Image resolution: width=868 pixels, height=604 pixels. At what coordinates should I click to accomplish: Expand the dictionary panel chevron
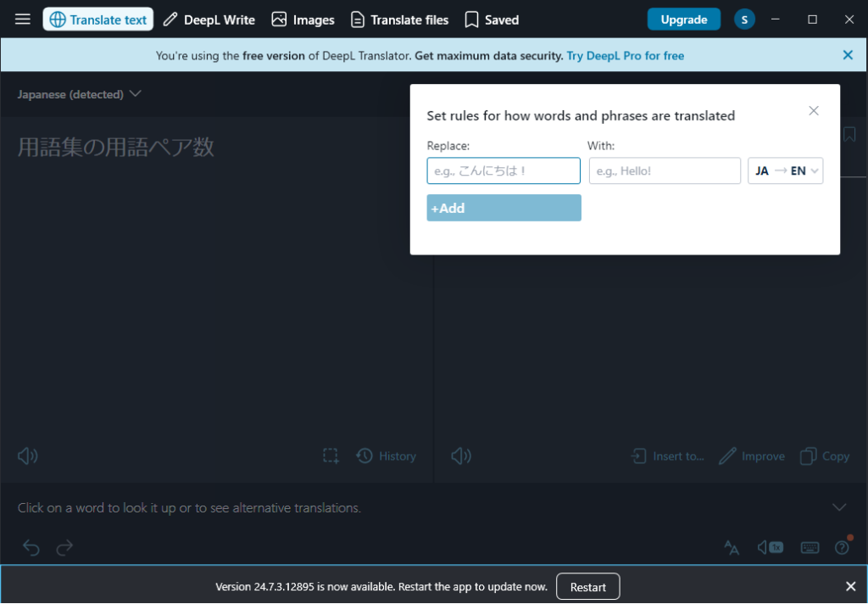839,507
